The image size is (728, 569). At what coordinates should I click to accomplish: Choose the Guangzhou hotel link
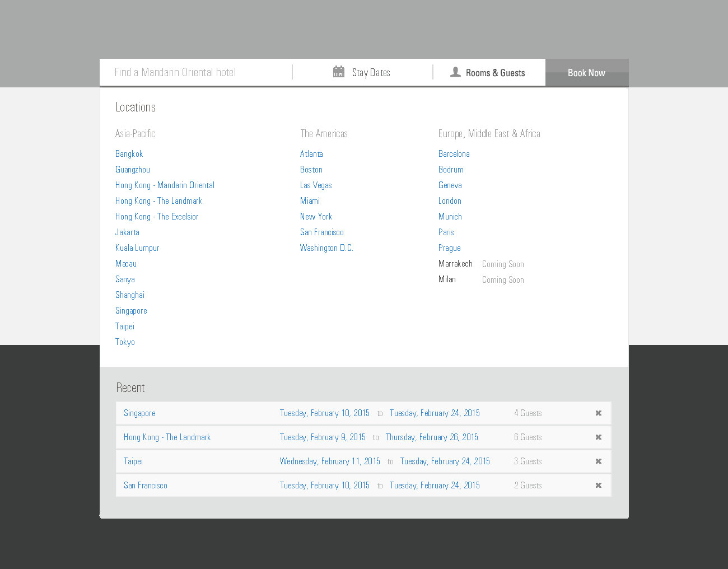[133, 170]
